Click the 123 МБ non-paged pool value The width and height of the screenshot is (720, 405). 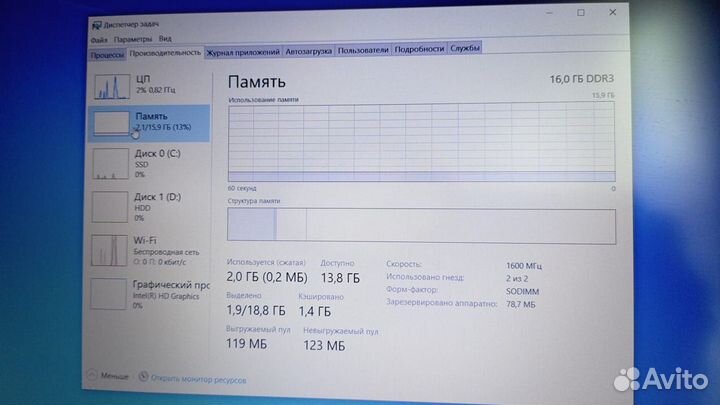(x=324, y=345)
